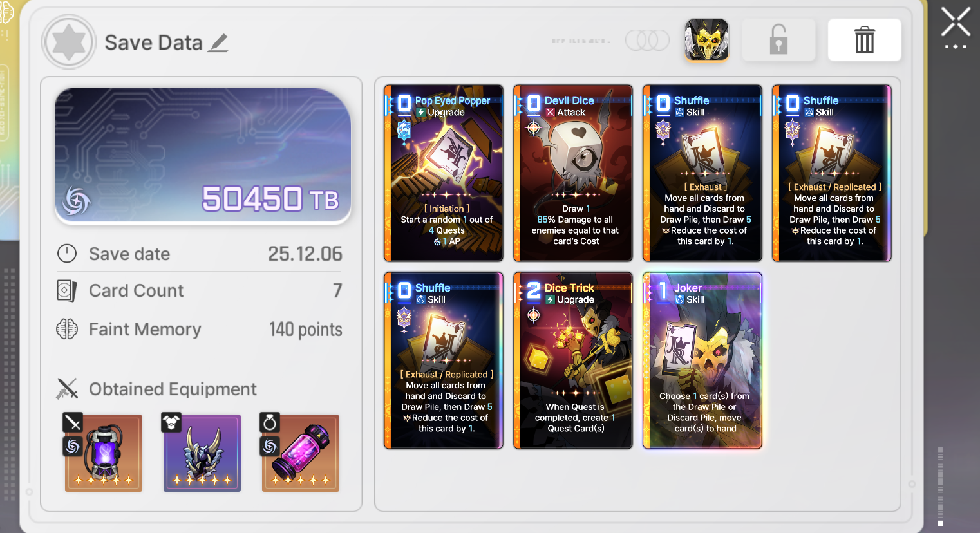This screenshot has height=533, width=980.
Task: Click the trash can delete button
Action: (864, 40)
